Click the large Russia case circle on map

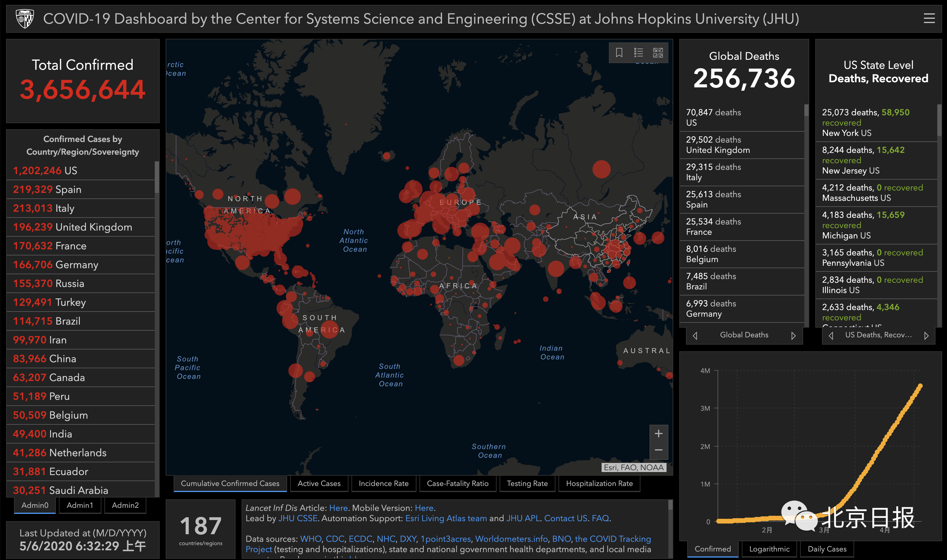(x=601, y=169)
